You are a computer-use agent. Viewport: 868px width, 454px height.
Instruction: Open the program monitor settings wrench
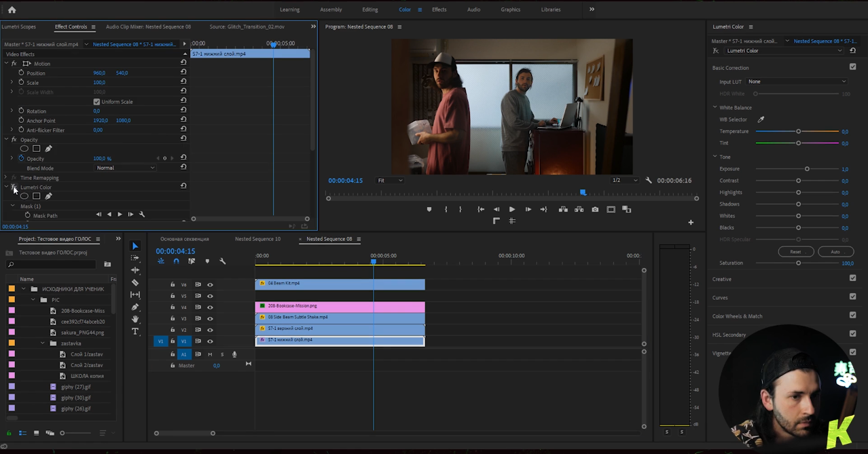point(649,181)
